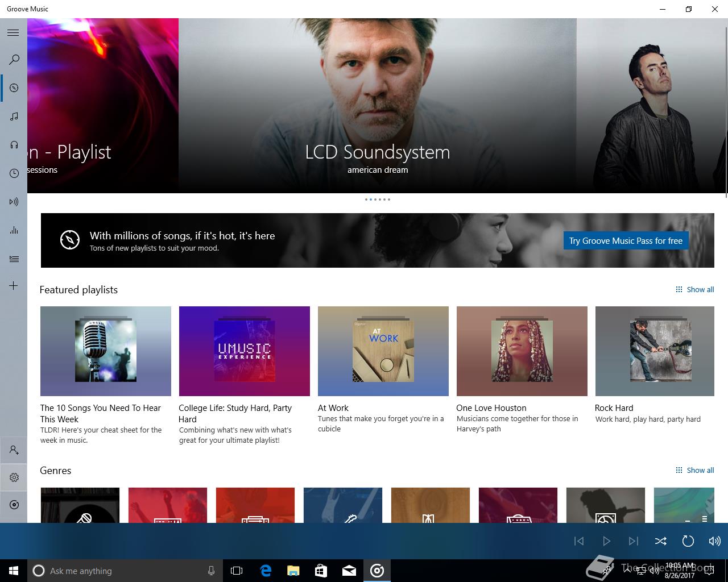Click Groove Music taskbar icon

tap(377, 571)
